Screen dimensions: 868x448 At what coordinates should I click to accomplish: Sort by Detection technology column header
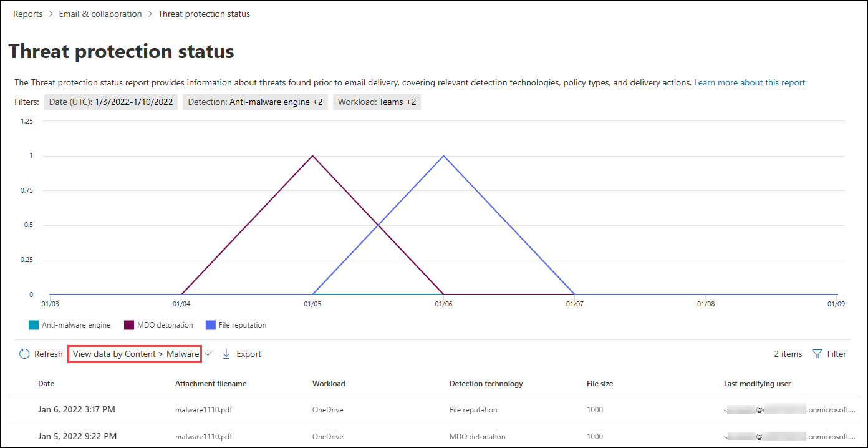486,384
